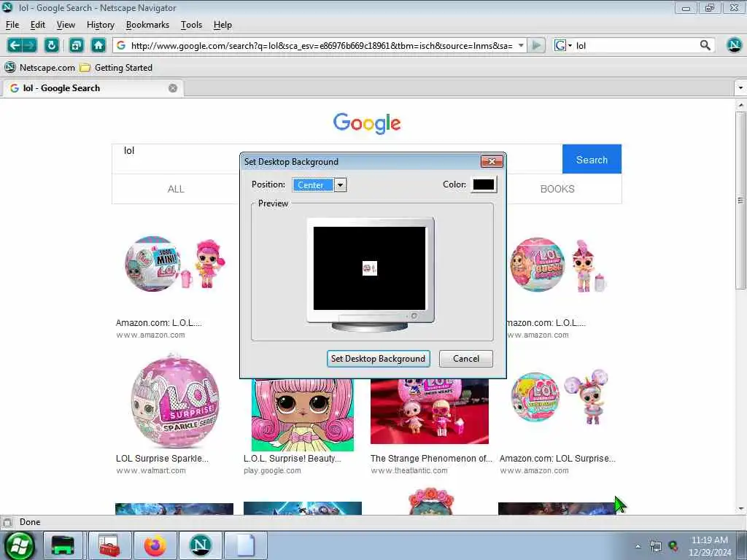
Task: Open the green terminal taskbar icon
Action: [x=63, y=545]
